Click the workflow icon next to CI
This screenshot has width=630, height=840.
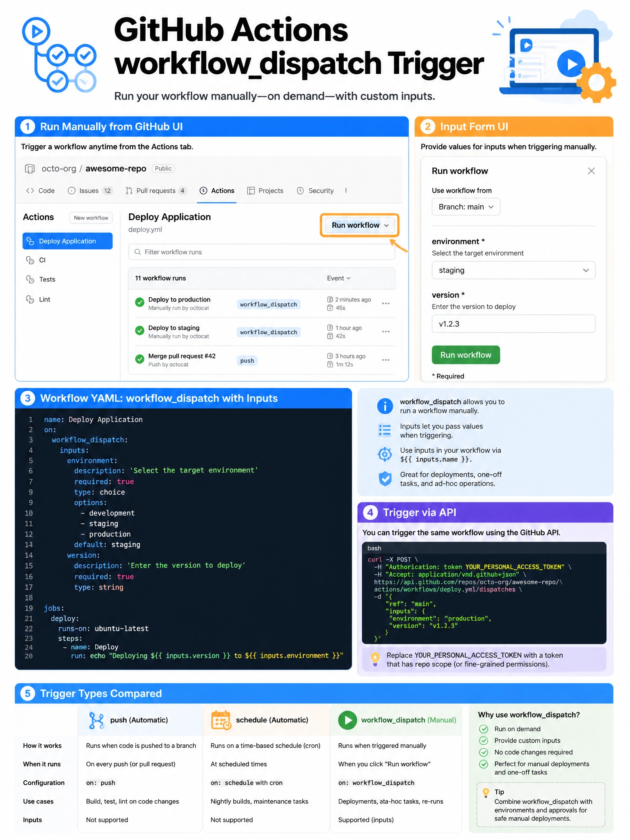pos(30,260)
